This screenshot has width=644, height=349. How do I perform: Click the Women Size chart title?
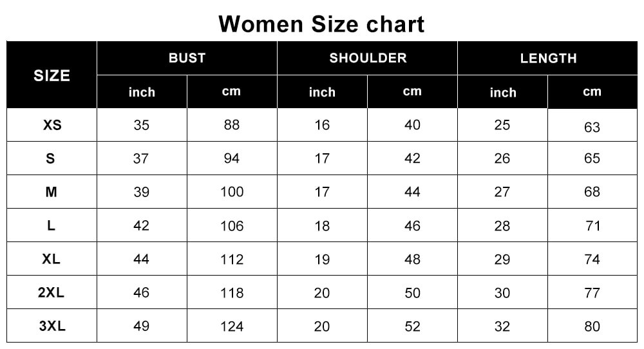click(x=321, y=24)
